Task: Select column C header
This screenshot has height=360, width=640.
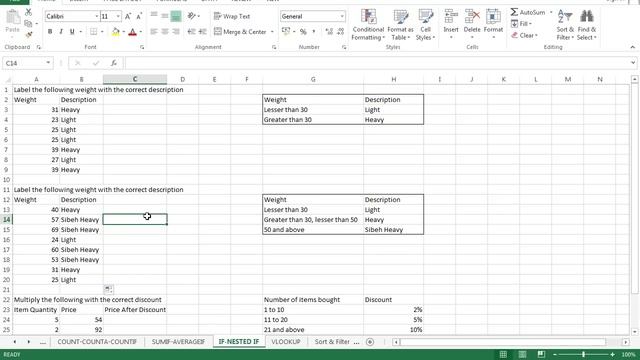Action: click(x=135, y=79)
